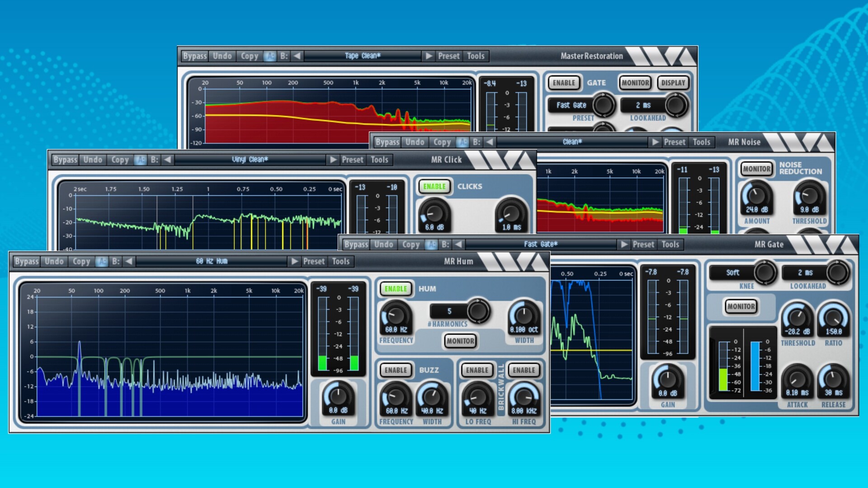Toggle Hum ENABLE button in MR Hum
This screenshot has height=488, width=868.
[396, 289]
